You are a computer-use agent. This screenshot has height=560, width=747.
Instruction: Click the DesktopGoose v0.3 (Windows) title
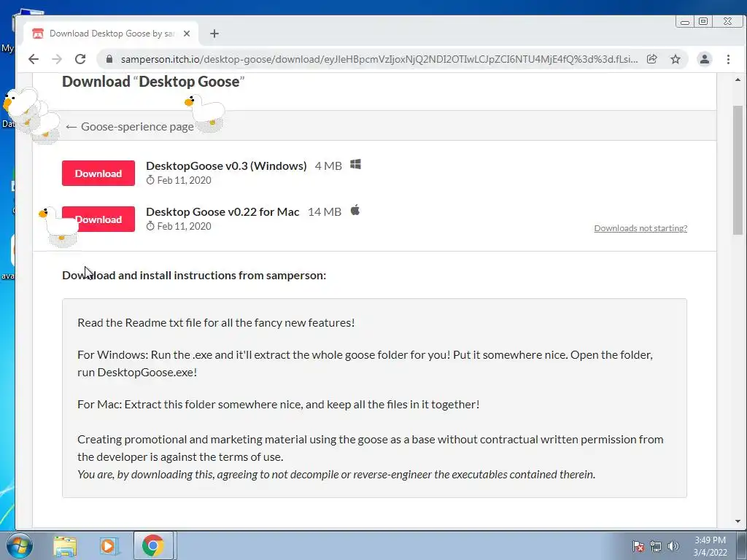(226, 166)
